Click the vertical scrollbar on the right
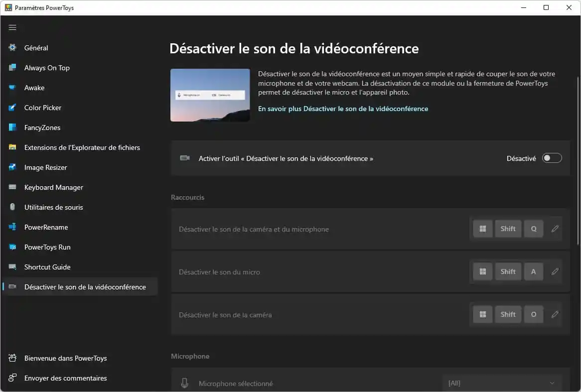 (x=578, y=161)
